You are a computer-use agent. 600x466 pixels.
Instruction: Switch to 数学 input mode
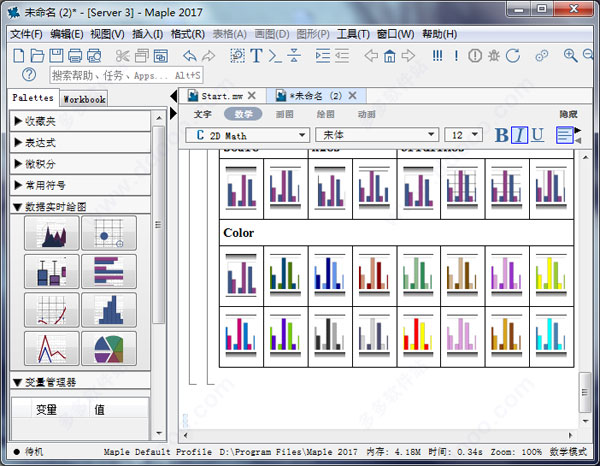click(243, 114)
